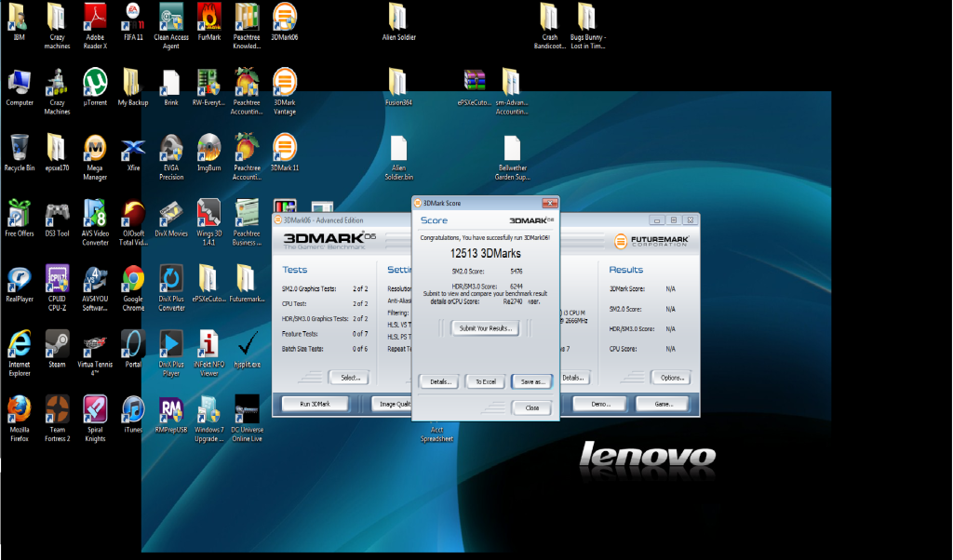Open the hjsplit.exe file
Image resolution: width=953 pixels, height=560 pixels.
pos(247,349)
